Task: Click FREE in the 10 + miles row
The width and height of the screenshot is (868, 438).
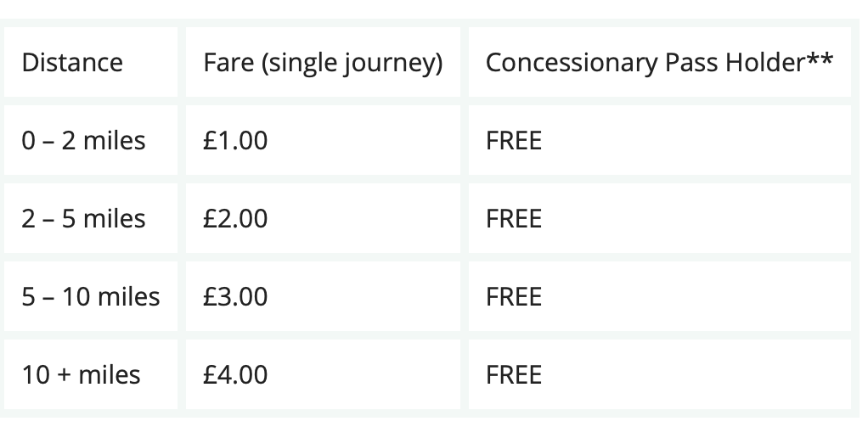Action: tap(514, 374)
